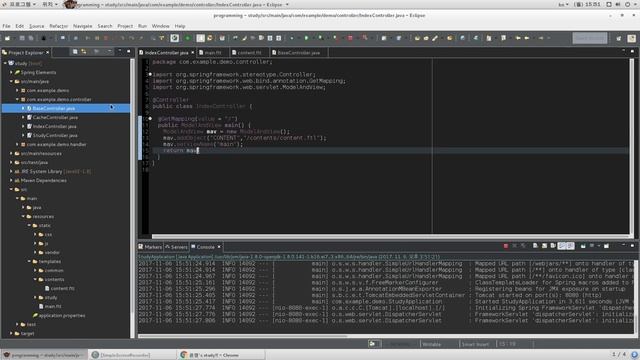Switch to the BaseController.java editor tab

[x=298, y=53]
